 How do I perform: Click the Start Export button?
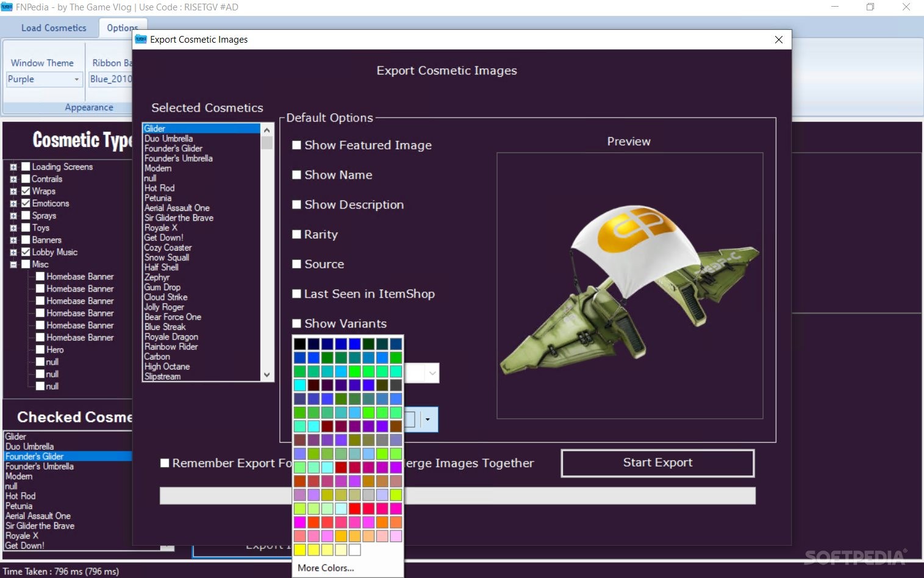pos(657,463)
